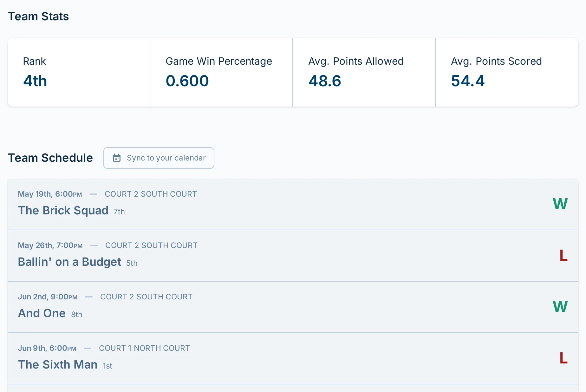The width and height of the screenshot is (586, 392).
Task: Click Jun 2nd, 9:00PM date text
Action: click(48, 297)
